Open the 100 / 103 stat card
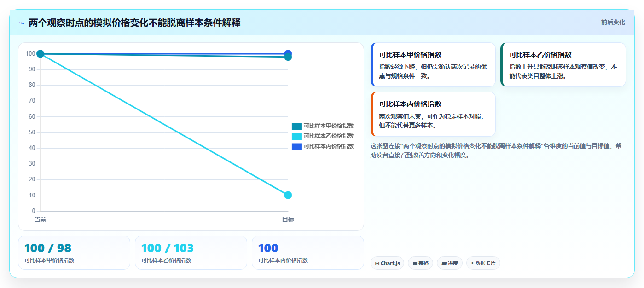The image size is (644, 288). pyautogui.click(x=191, y=253)
